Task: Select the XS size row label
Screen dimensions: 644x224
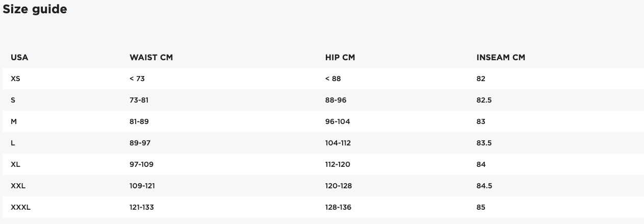Action: tap(15, 79)
